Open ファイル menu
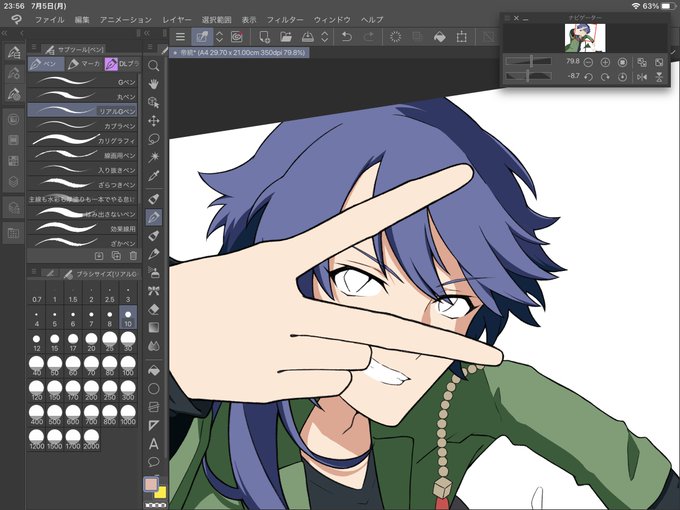This screenshot has width=680, height=510. coord(49,20)
